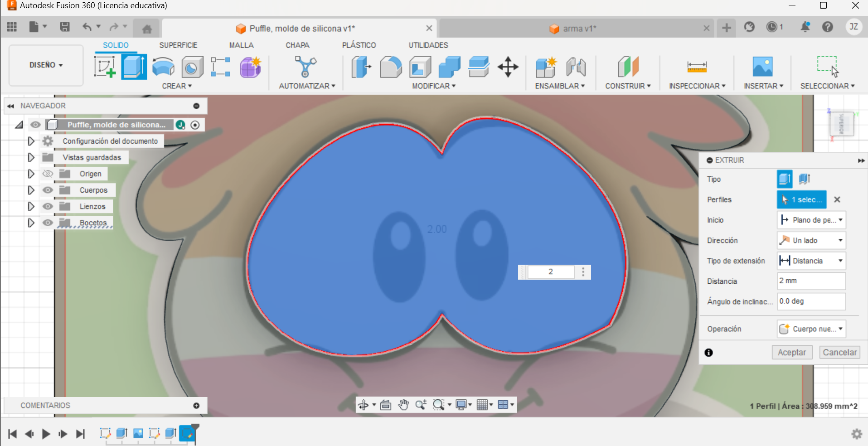The image size is (868, 446).
Task: Go to the Home tab icon
Action: tap(147, 29)
